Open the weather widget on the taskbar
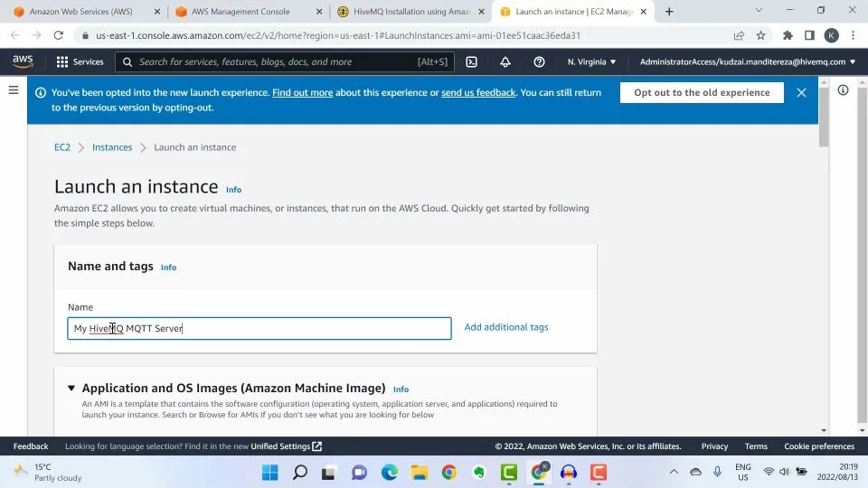This screenshot has width=868, height=488. click(48, 473)
